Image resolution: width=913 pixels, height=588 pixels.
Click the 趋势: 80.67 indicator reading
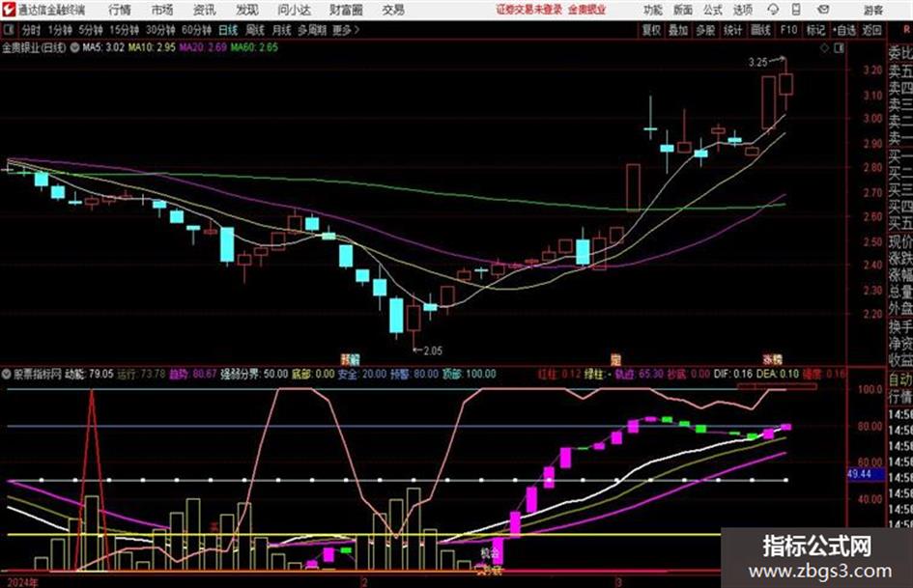pyautogui.click(x=192, y=375)
